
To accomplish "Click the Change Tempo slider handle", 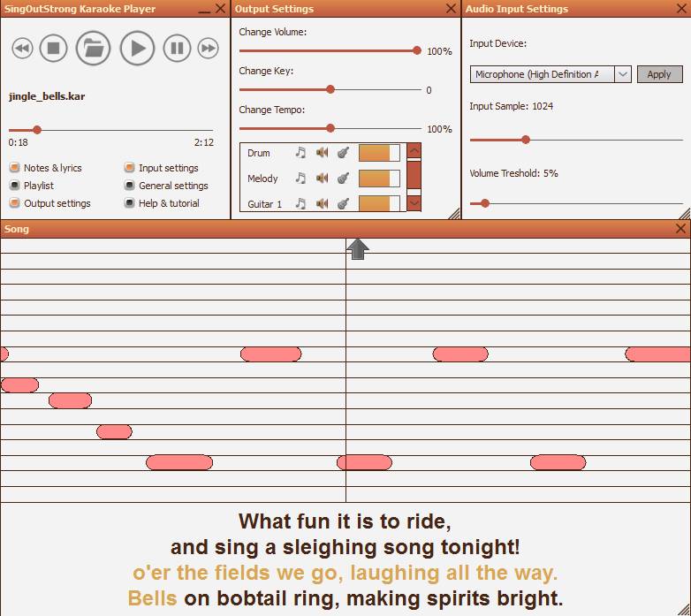I will 330,128.
